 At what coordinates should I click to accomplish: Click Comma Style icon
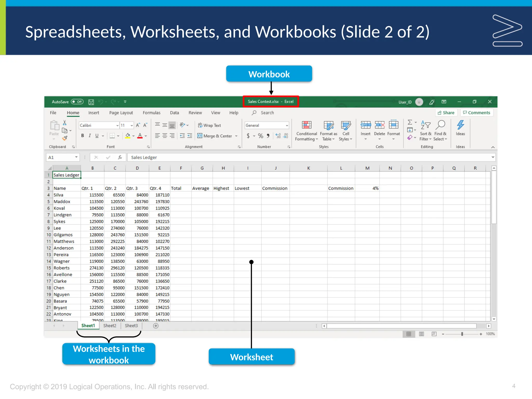click(268, 136)
